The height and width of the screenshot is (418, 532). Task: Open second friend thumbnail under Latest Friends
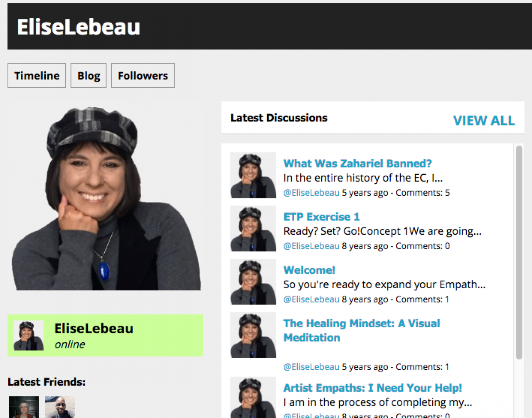click(x=60, y=407)
